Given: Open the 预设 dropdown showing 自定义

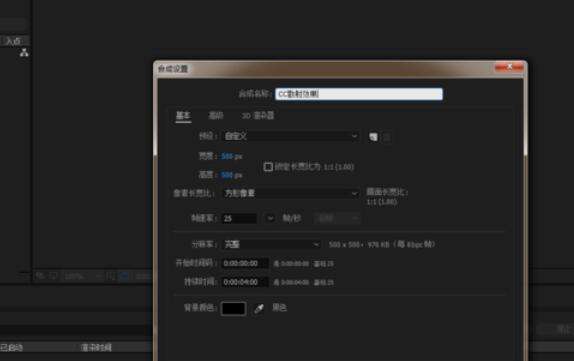Looking at the screenshot, I should pos(291,136).
